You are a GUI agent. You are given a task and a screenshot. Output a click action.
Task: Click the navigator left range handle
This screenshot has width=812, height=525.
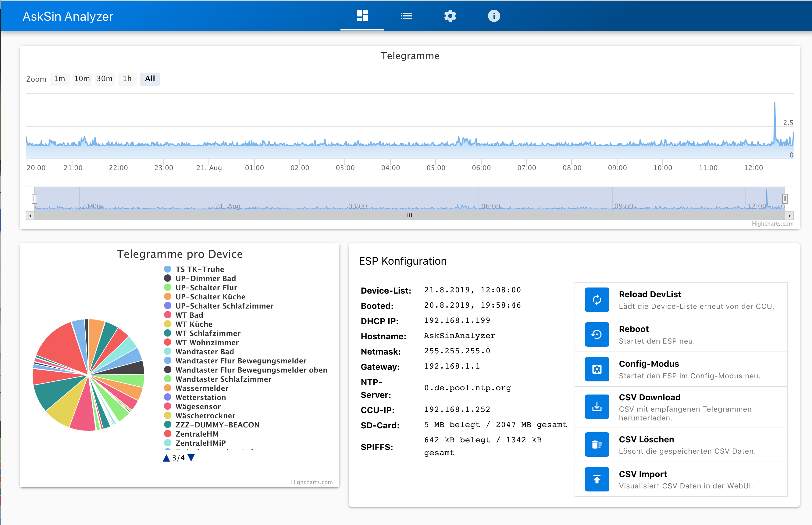(x=34, y=198)
